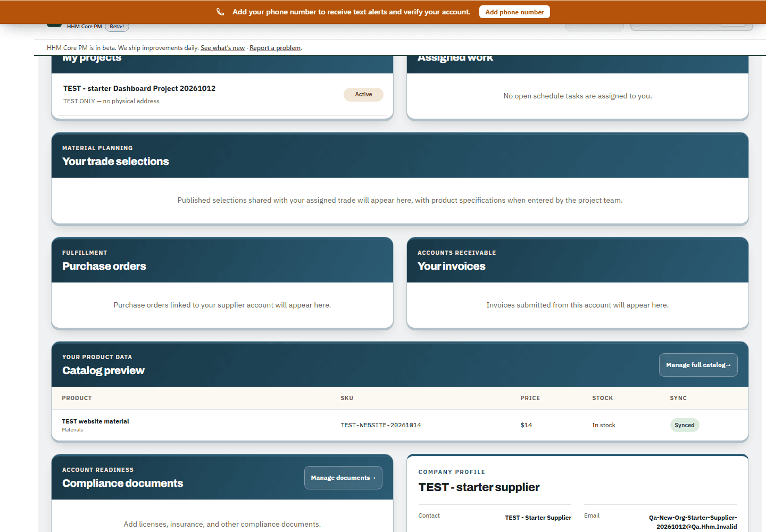Click the Published selections shared message
This screenshot has width=766, height=532.
(x=400, y=201)
